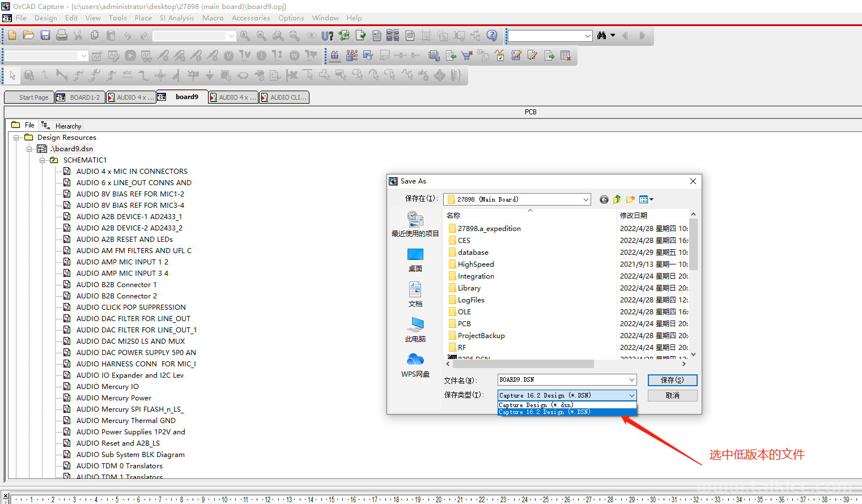This screenshot has height=504, width=862.
Task: Sort the file list by 修改日期 column header
Action: coord(652,215)
